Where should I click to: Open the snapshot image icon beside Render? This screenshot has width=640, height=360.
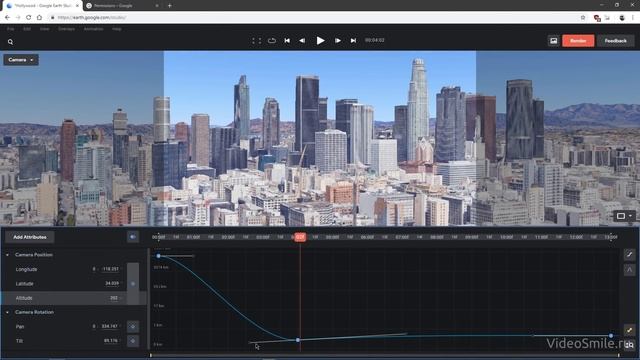553,41
